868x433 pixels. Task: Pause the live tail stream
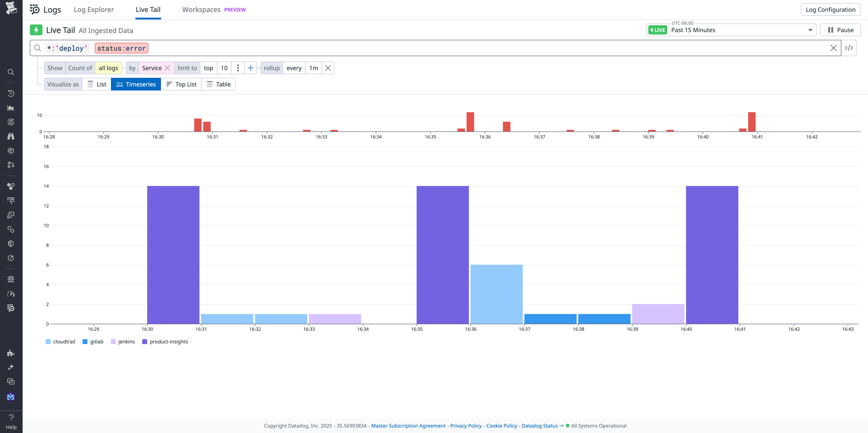(840, 30)
